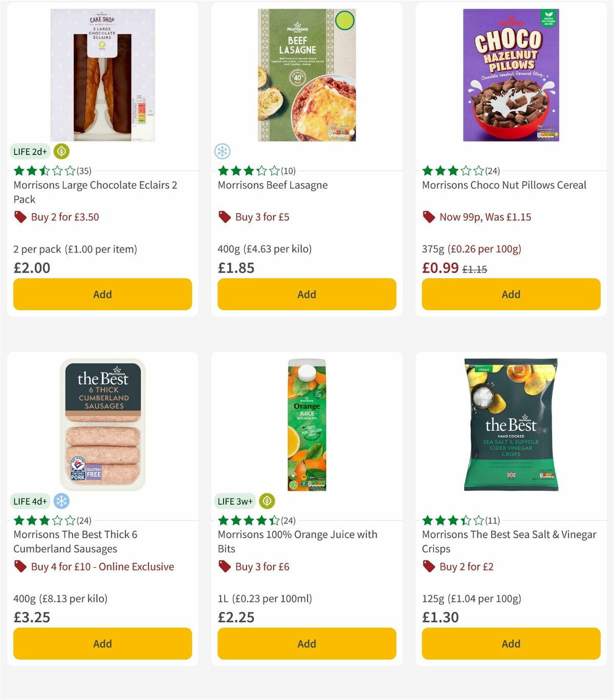Open the Morrisons Large Chocolate Eclairs product link
Screen dimensions: 614x700
(95, 192)
